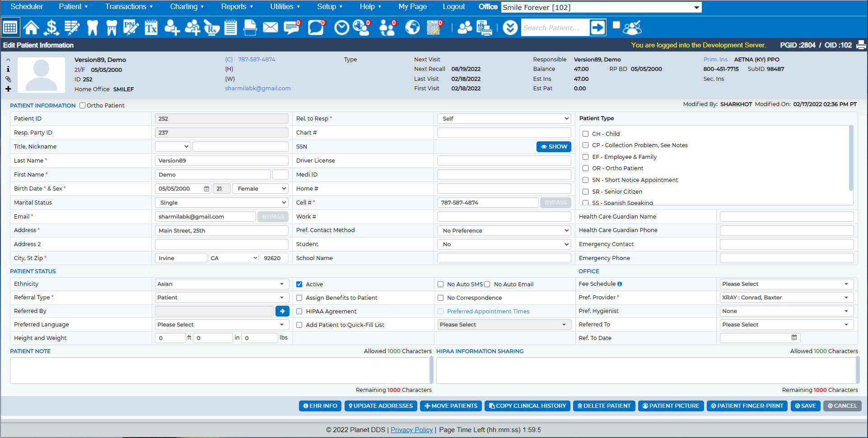The width and height of the screenshot is (868, 438).
Task: Click UPDATE ADDRESSES button
Action: coord(380,406)
